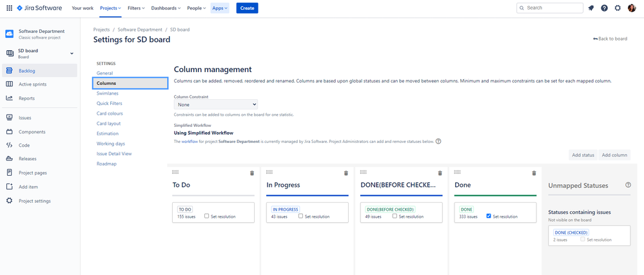Click the Code sidebar icon
The image size is (644, 275).
coord(10,145)
